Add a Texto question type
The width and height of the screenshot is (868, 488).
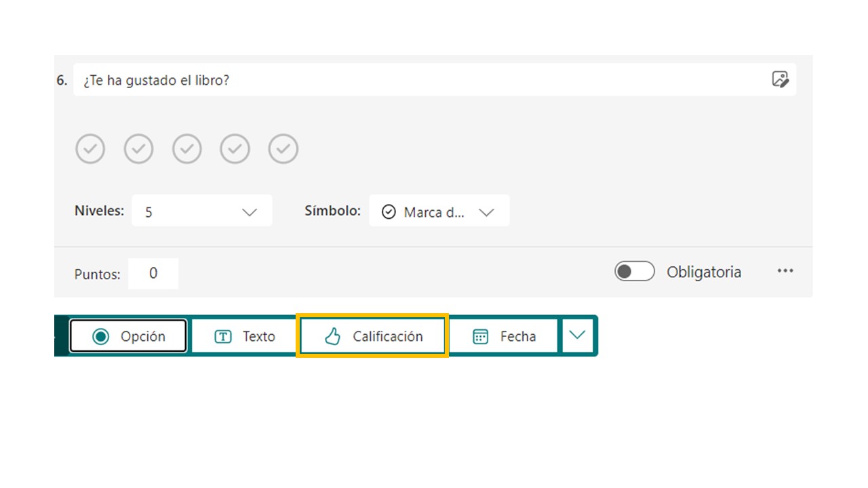pyautogui.click(x=244, y=336)
